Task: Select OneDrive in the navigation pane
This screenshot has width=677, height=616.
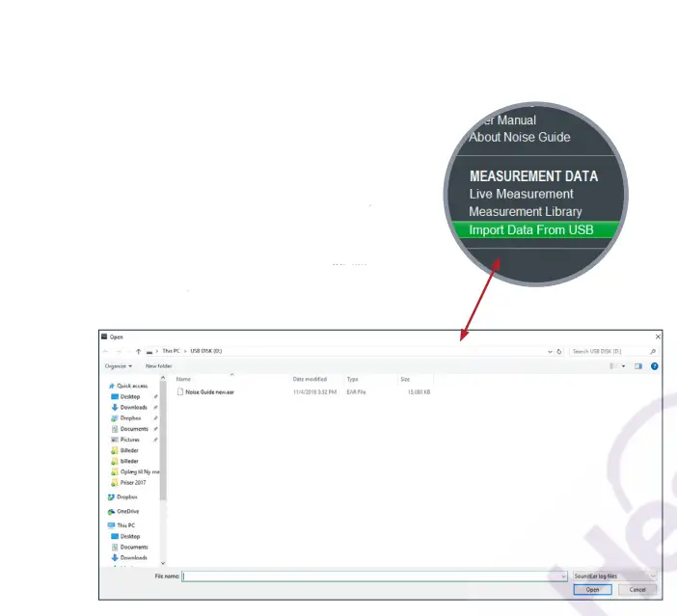Action: (128, 512)
